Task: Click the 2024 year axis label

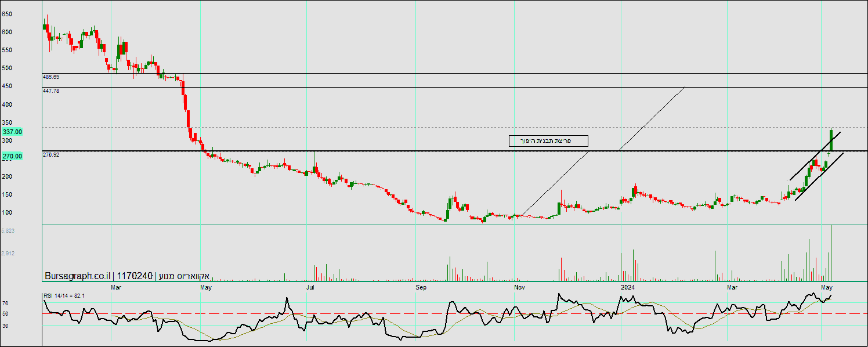Action: (x=627, y=287)
